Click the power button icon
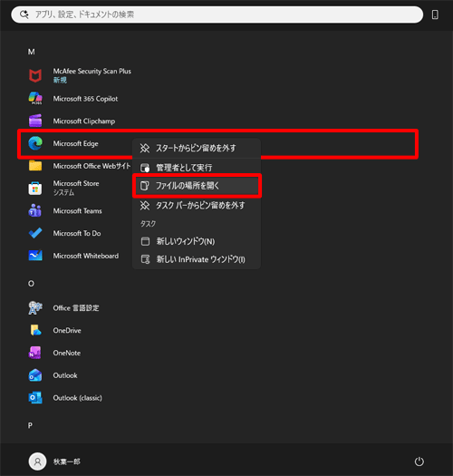Viewport: 453px width, 476px height. click(419, 461)
